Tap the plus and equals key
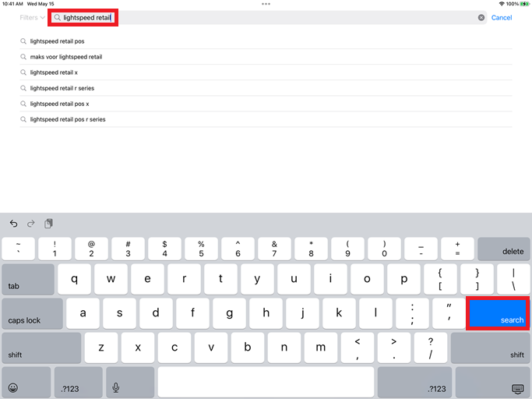This screenshot has width=532, height=399. [457, 249]
